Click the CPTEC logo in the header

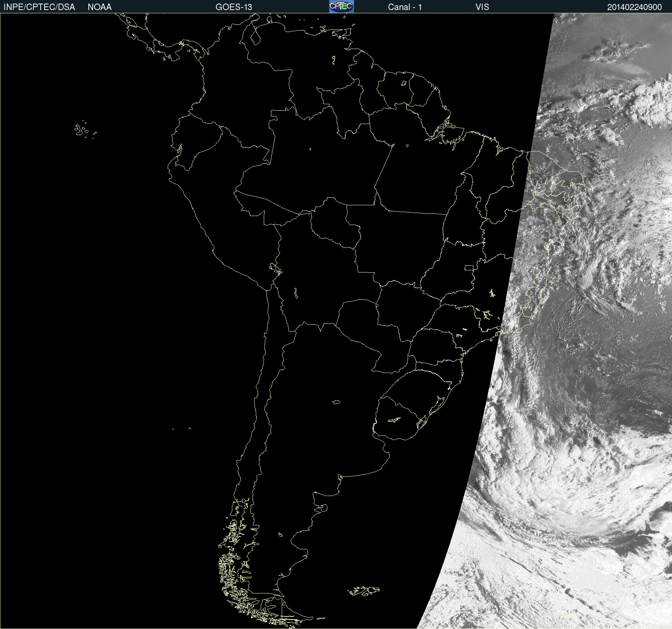pos(341,6)
